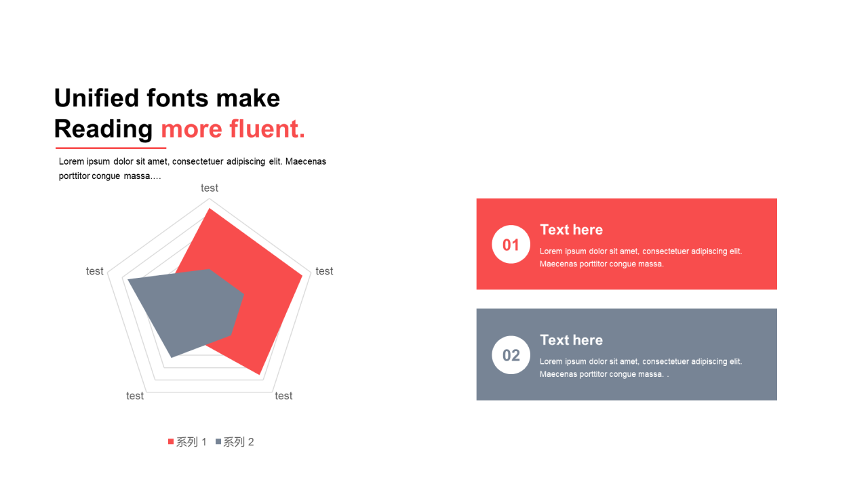Select the bottom-left "test" radar label
This screenshot has width=868, height=488.
(135, 396)
